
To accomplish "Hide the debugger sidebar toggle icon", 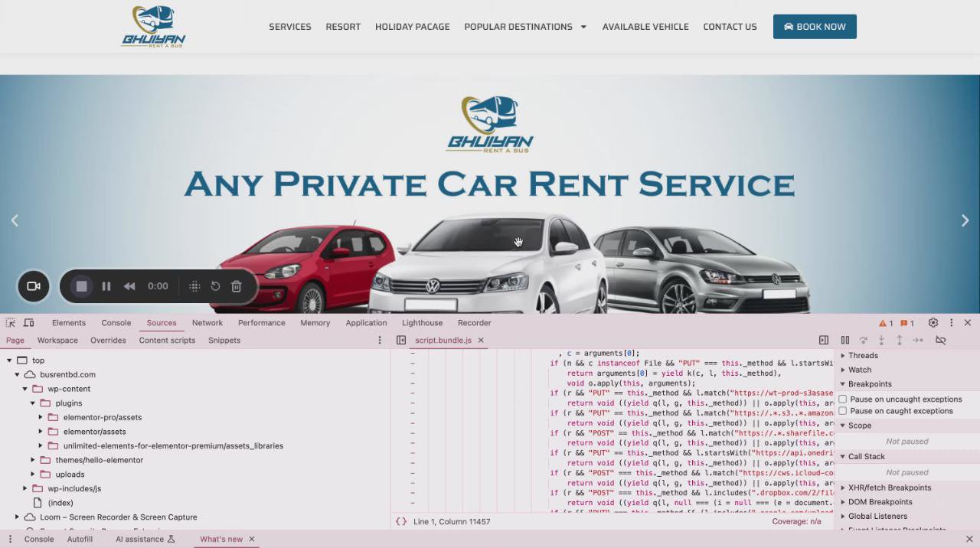I will click(x=824, y=341).
